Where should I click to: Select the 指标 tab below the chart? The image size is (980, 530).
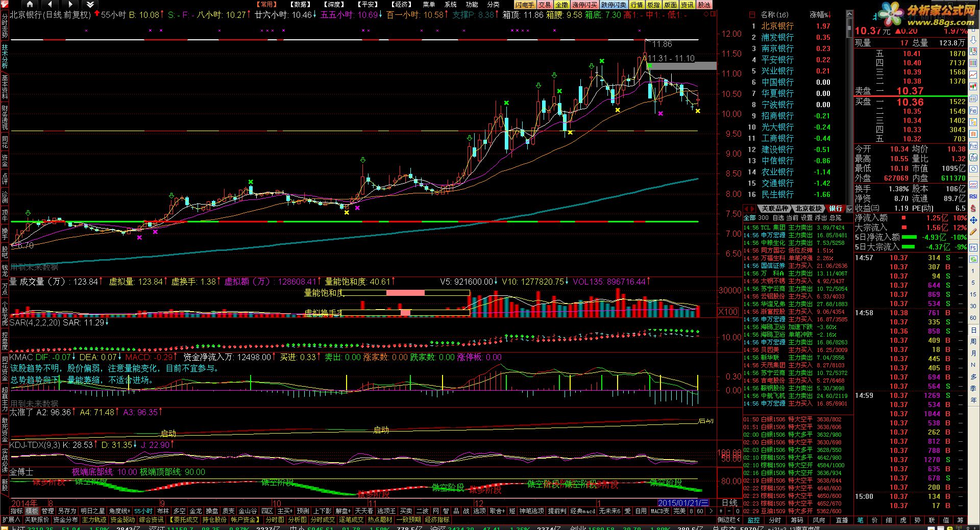coord(16,511)
